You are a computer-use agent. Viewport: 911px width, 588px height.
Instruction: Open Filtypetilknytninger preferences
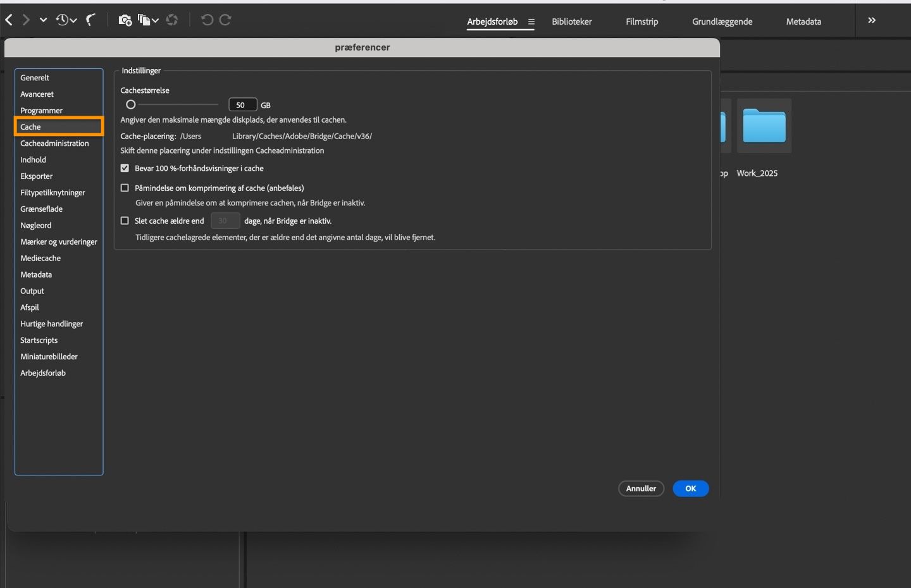pyautogui.click(x=59, y=193)
